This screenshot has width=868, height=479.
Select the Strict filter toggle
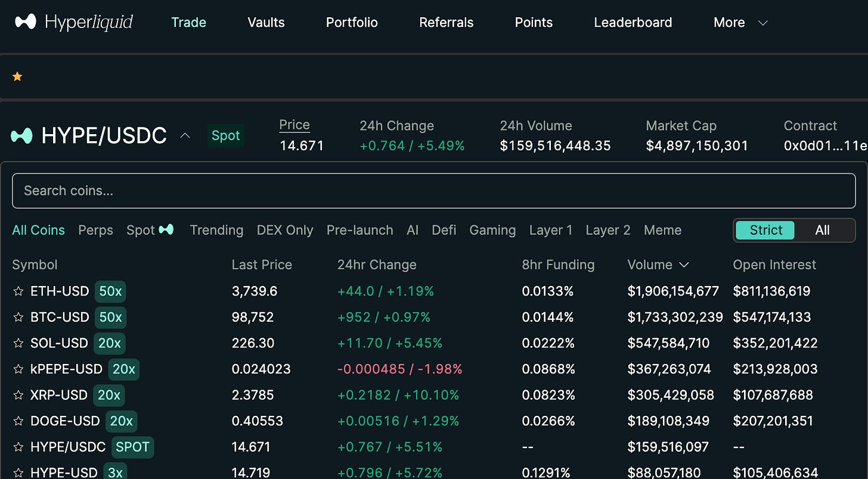pos(765,230)
